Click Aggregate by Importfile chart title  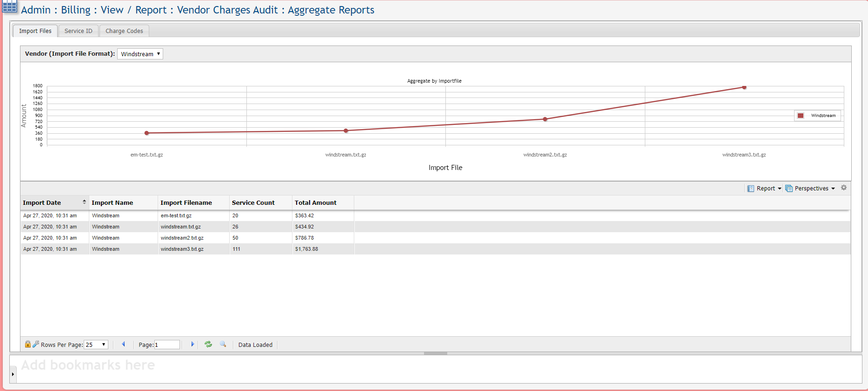434,81
